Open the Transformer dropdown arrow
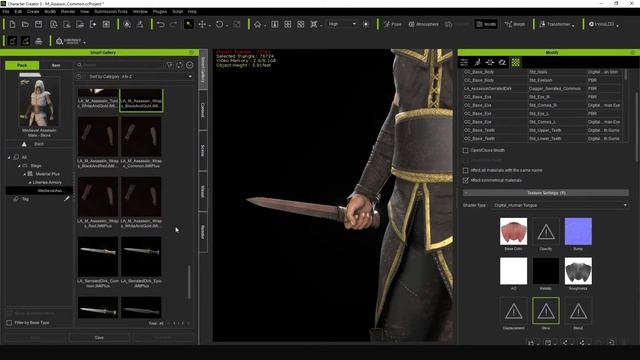 click(x=573, y=25)
